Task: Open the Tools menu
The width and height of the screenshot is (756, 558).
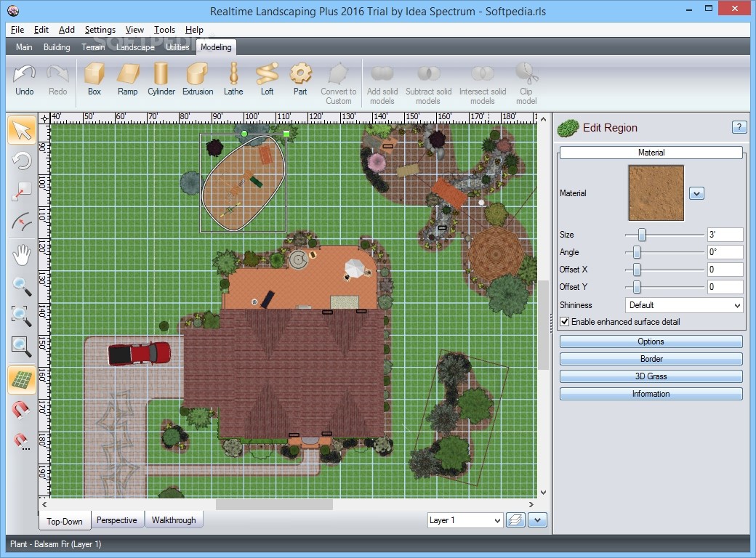Action: (164, 29)
